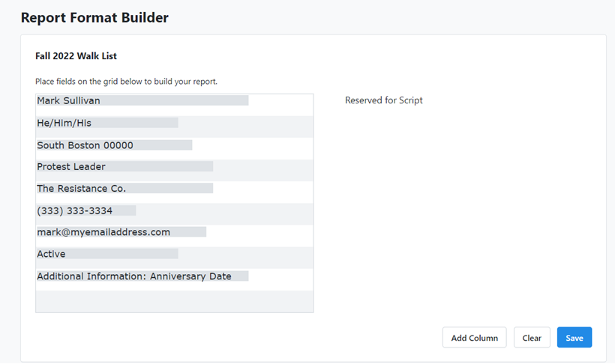Save the report format
615x364 pixels.
coord(574,337)
